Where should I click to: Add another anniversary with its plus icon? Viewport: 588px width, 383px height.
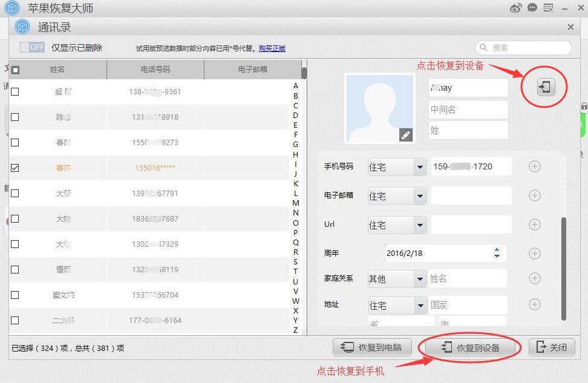(534, 253)
